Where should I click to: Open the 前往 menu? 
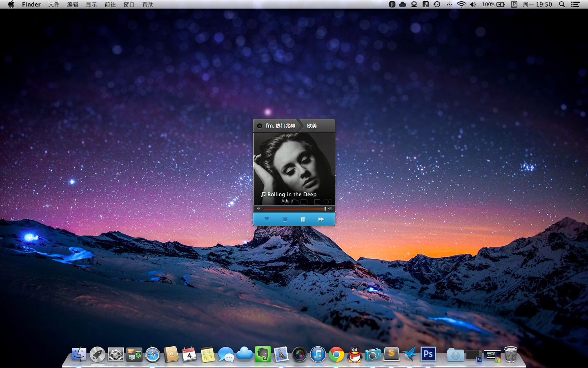[x=110, y=4]
